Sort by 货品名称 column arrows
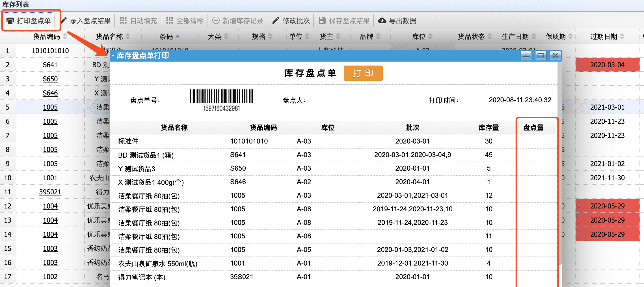This screenshot has height=287, width=644. point(128,36)
